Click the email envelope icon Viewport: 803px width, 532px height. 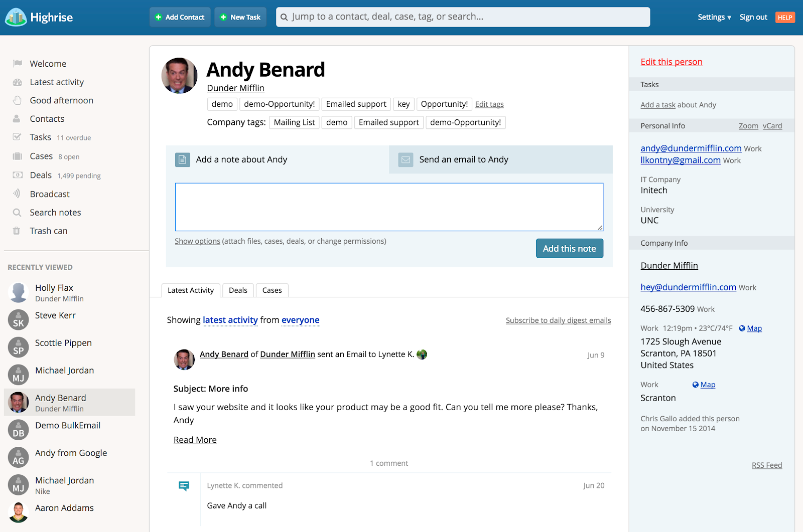coord(406,159)
